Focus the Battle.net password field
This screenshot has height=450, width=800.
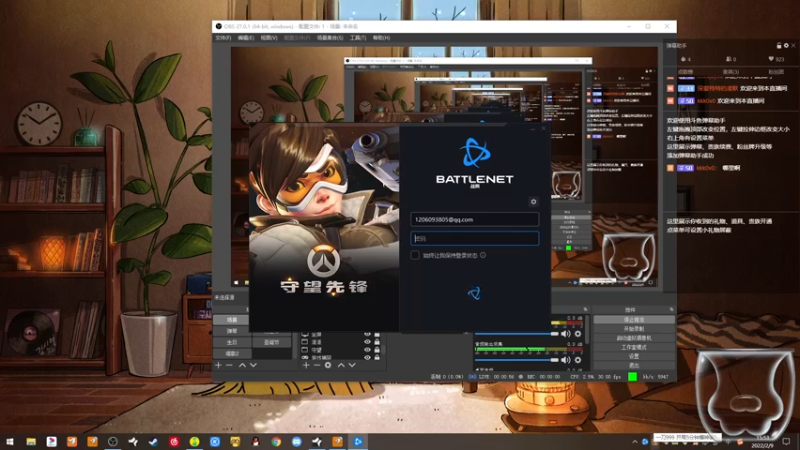(x=474, y=238)
